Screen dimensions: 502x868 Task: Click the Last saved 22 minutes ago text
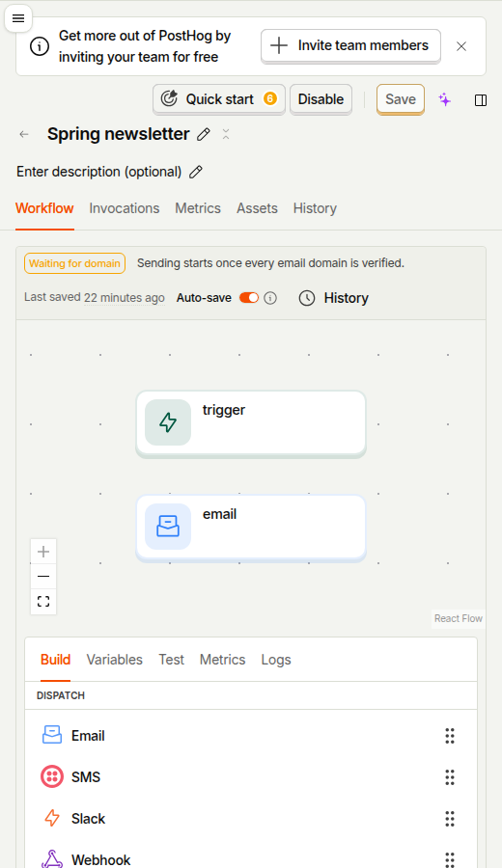click(95, 298)
